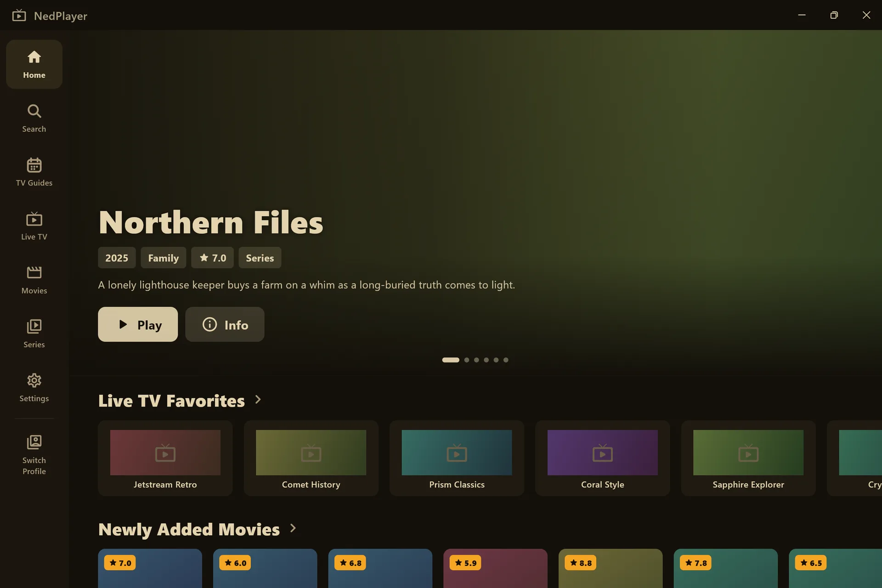Open movie card rated 6.0
The width and height of the screenshot is (882, 588).
[265, 569]
